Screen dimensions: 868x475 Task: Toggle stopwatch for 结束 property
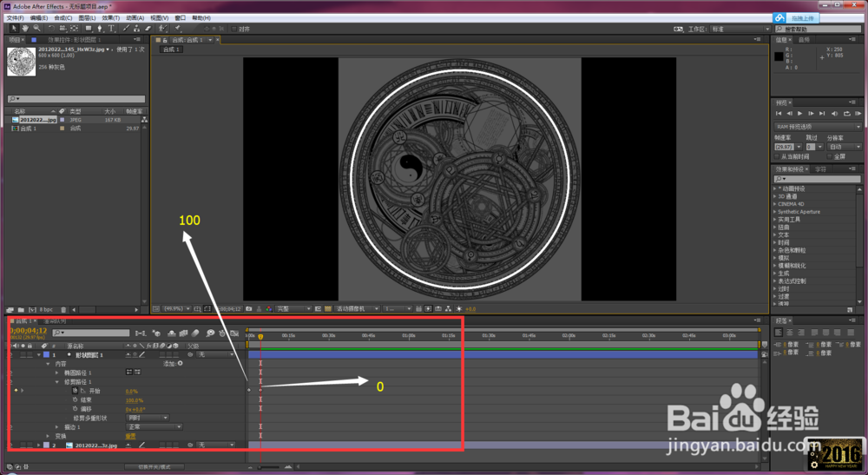pyautogui.click(x=75, y=399)
